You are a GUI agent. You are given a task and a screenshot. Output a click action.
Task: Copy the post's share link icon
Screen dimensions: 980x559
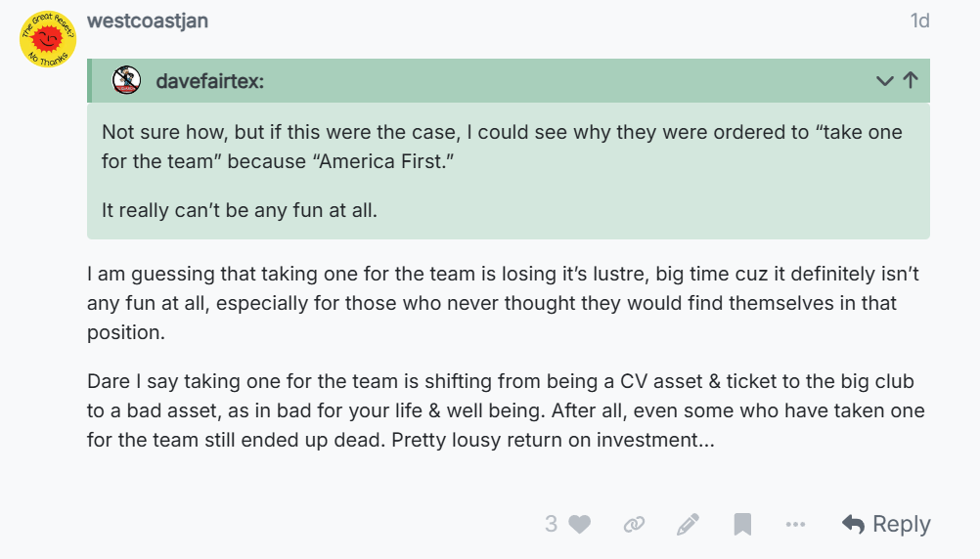pos(634,525)
